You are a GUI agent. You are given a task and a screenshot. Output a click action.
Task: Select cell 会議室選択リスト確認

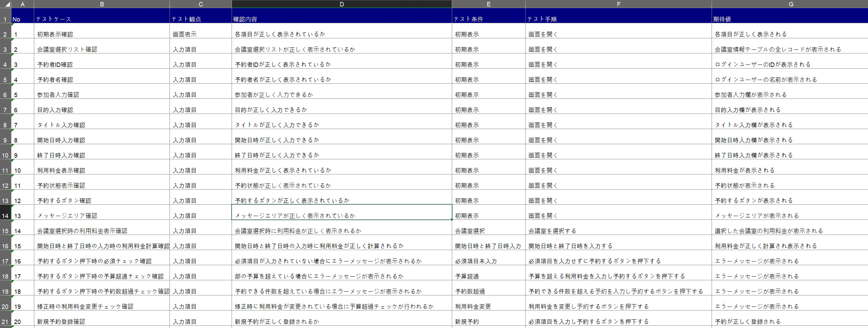102,46
